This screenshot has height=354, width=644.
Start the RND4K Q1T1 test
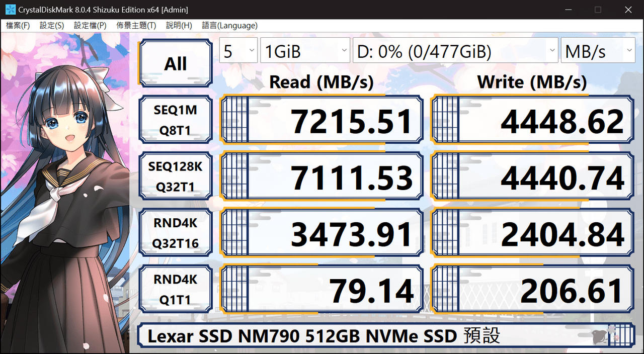click(176, 289)
